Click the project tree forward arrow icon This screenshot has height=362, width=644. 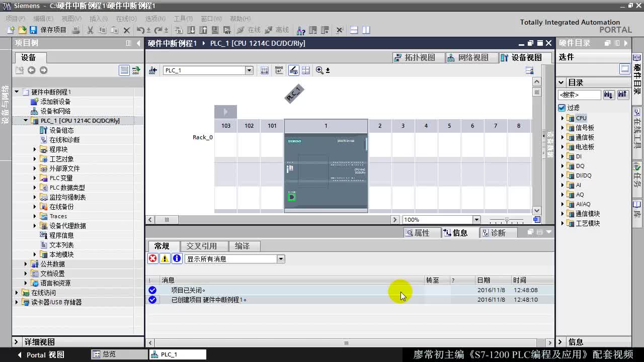coord(43,70)
